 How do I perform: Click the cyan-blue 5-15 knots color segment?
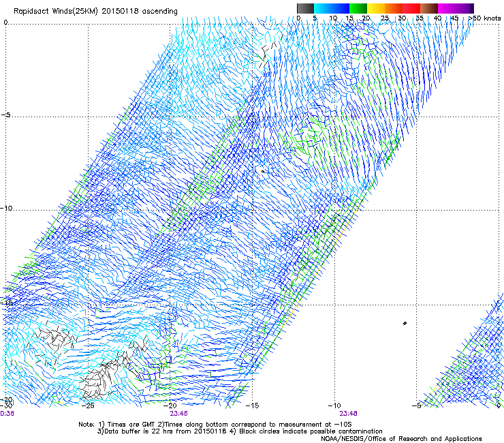(x=332, y=8)
